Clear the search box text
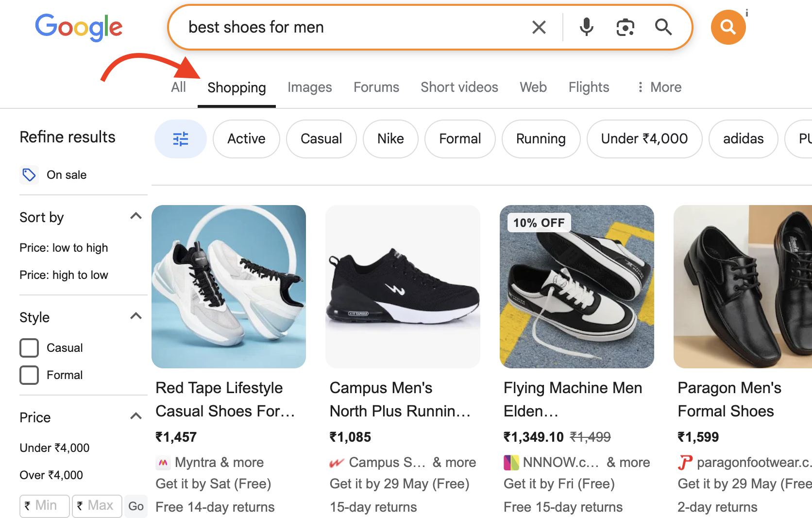This screenshot has width=812, height=518. (x=539, y=27)
